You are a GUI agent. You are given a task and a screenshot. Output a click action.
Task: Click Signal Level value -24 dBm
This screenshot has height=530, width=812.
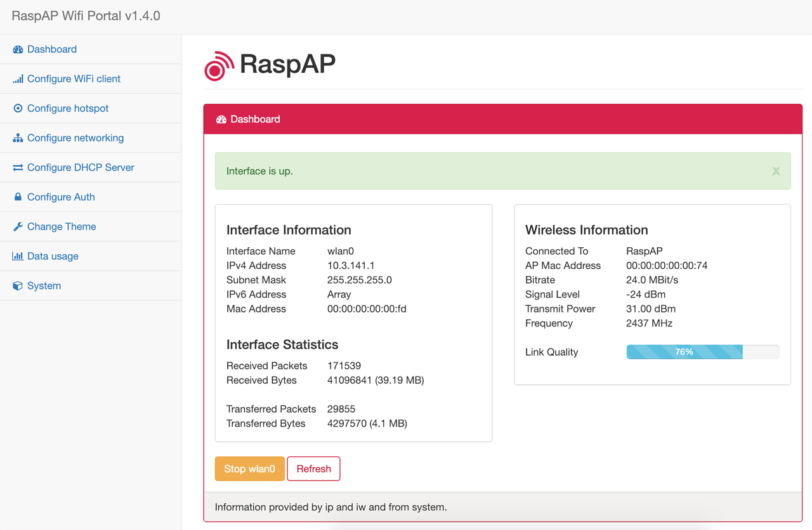point(646,295)
